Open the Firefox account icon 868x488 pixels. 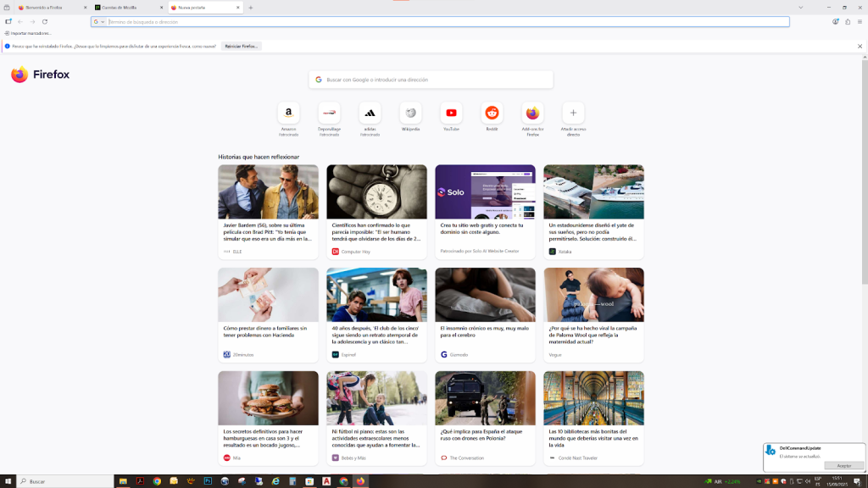[x=836, y=22]
